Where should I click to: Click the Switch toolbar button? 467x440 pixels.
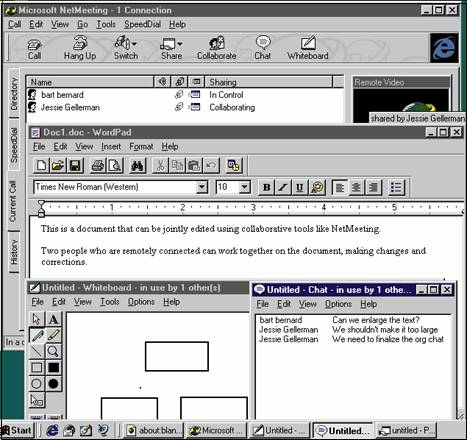click(125, 48)
